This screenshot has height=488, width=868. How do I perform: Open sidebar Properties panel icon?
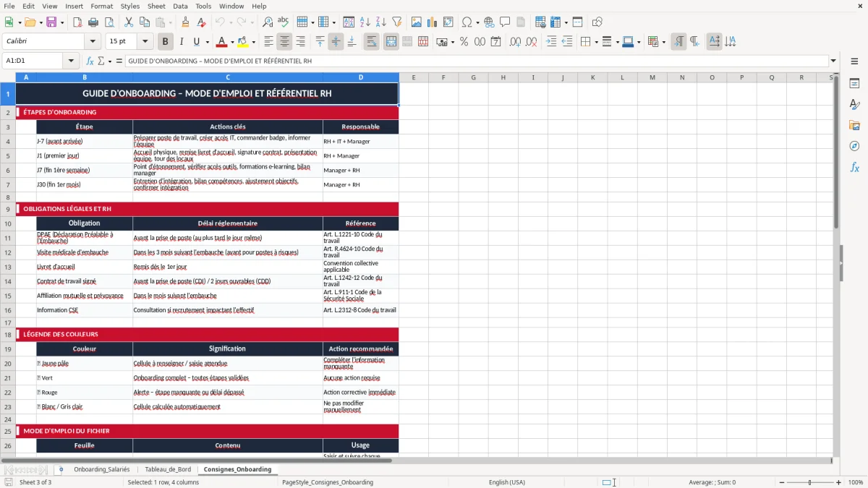click(x=854, y=84)
